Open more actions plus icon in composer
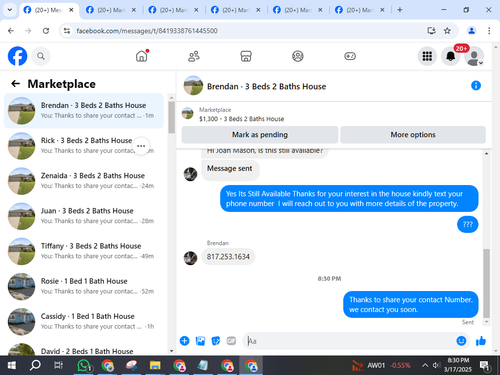This screenshot has height=375, width=500. pos(184,341)
